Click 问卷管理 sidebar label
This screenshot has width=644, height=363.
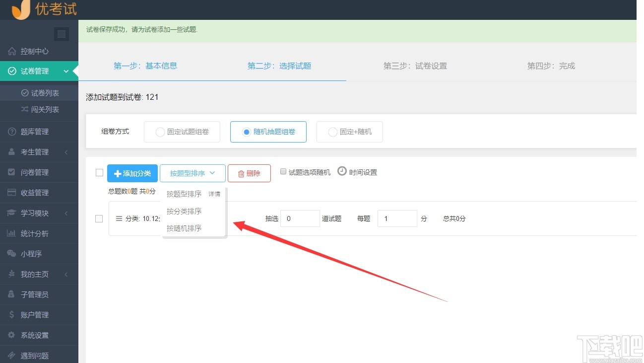point(35,172)
